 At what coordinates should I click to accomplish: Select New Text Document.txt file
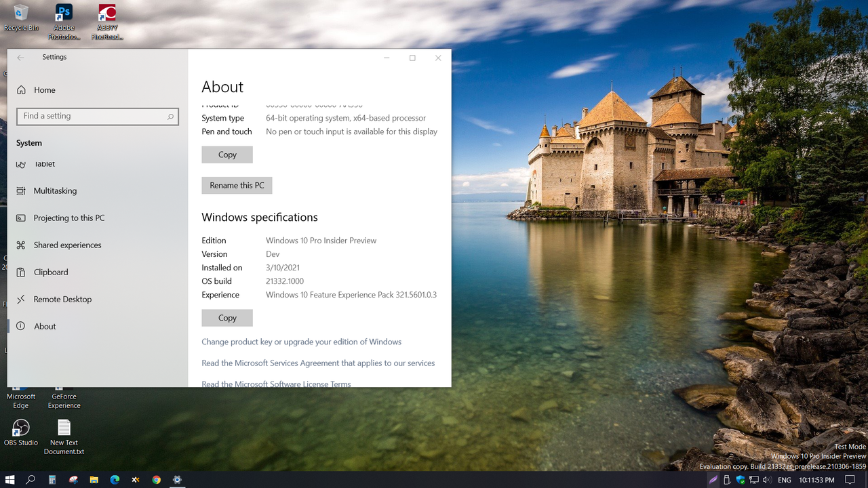[x=64, y=437]
